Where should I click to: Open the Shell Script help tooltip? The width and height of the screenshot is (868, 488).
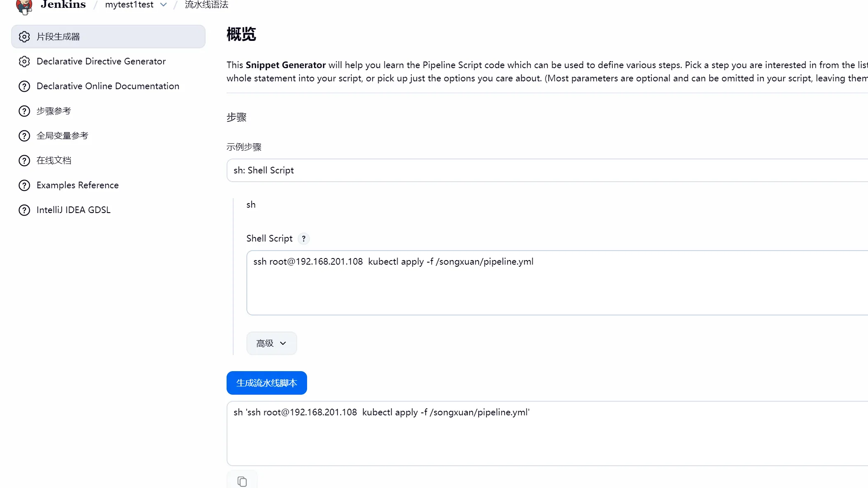click(x=304, y=239)
